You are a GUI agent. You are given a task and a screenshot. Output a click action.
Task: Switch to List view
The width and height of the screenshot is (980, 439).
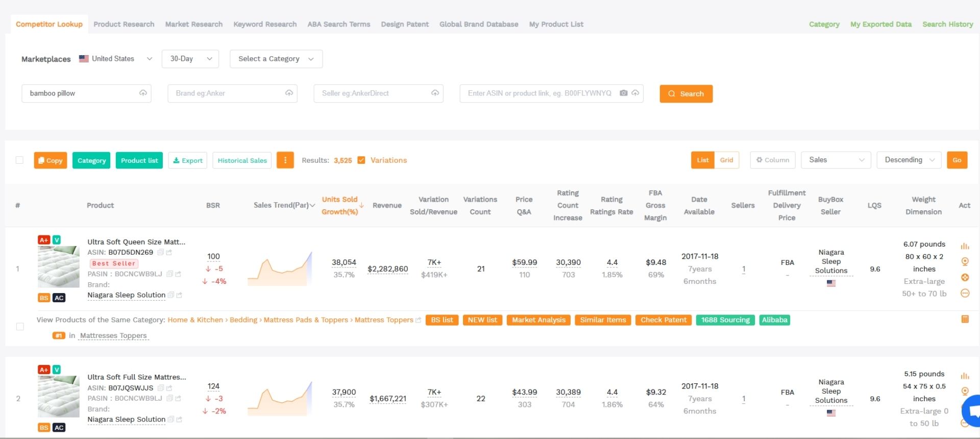[703, 160]
